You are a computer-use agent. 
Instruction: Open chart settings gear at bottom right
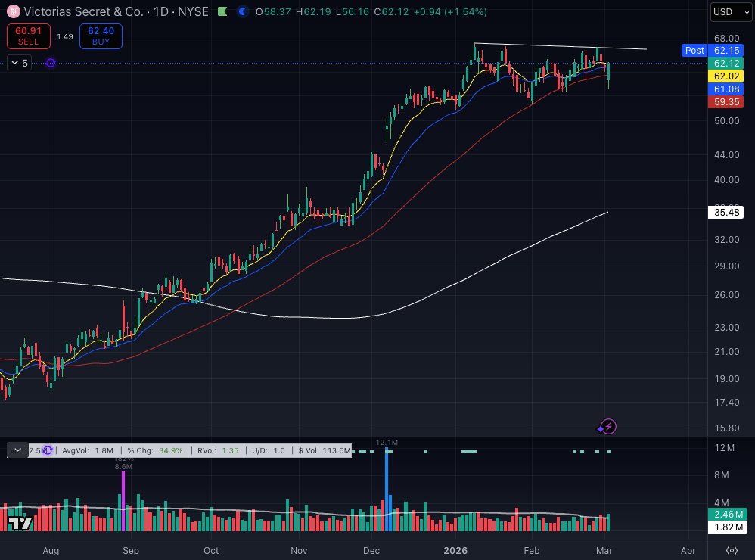(732, 550)
